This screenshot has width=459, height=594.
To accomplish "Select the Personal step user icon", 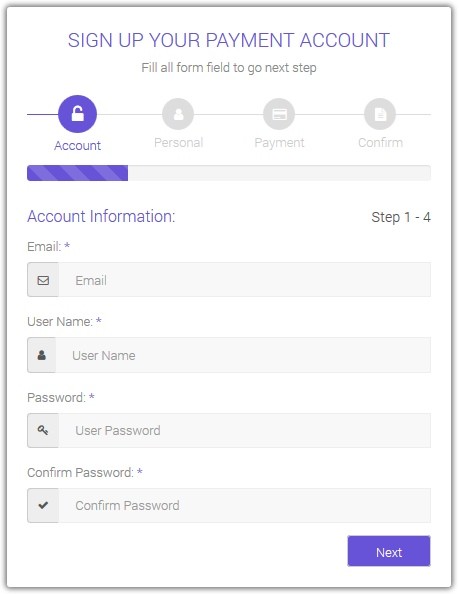I will tap(178, 114).
